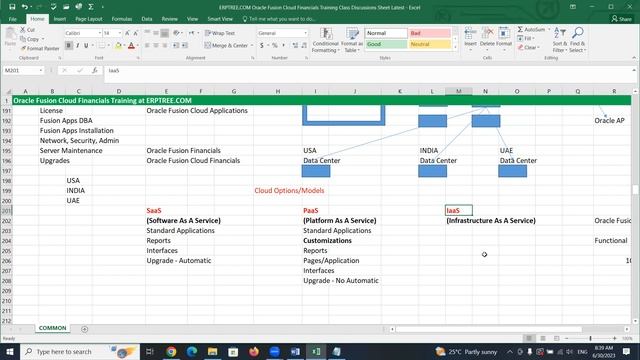Click Merge & Center button
The width and height of the screenshot is (640, 360).
(226, 45)
